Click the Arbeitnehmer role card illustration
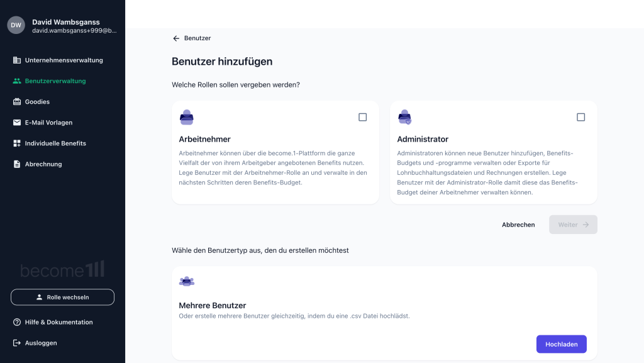This screenshot has height=363, width=644. [186, 117]
